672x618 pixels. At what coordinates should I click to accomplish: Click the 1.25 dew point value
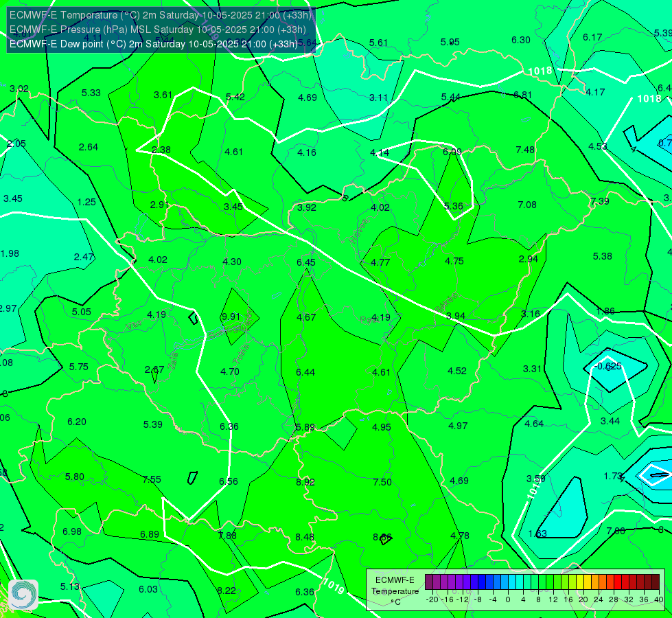pos(86,202)
